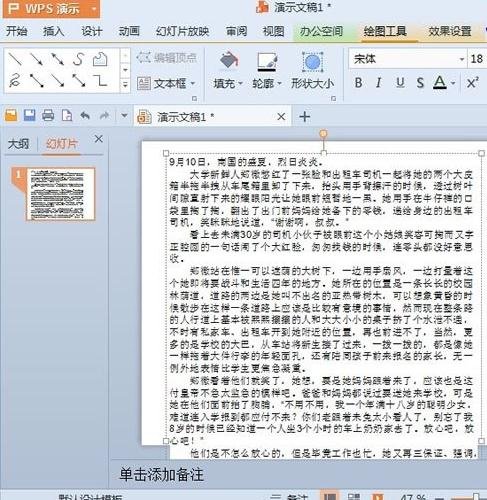Image resolution: width=487 pixels, height=500 pixels.
Task: Toggle bold formatting
Action: tap(359, 83)
